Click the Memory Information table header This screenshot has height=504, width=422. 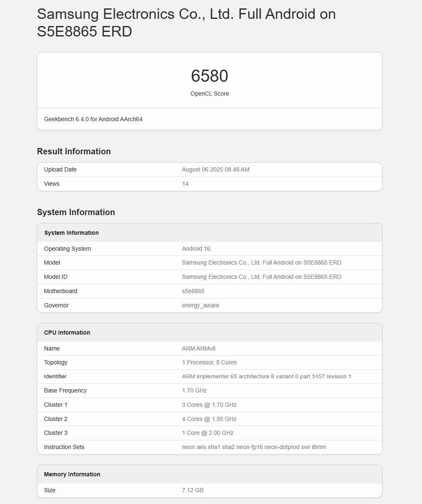pyautogui.click(x=72, y=474)
